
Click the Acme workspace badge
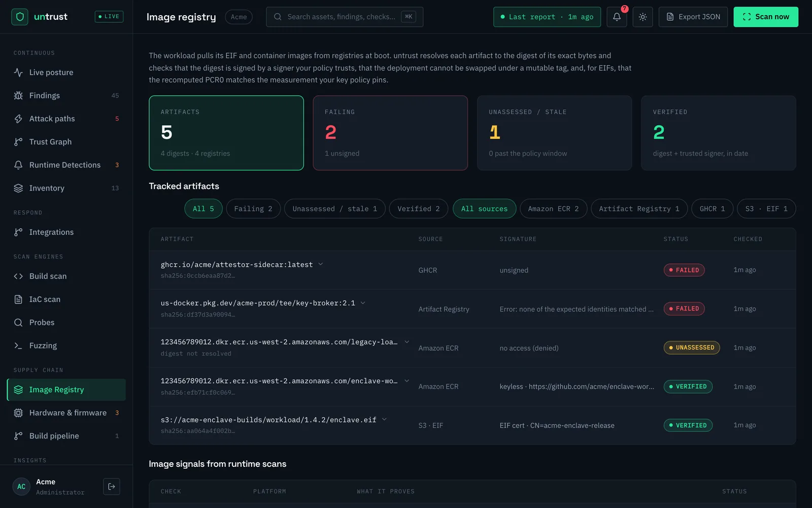(239, 17)
